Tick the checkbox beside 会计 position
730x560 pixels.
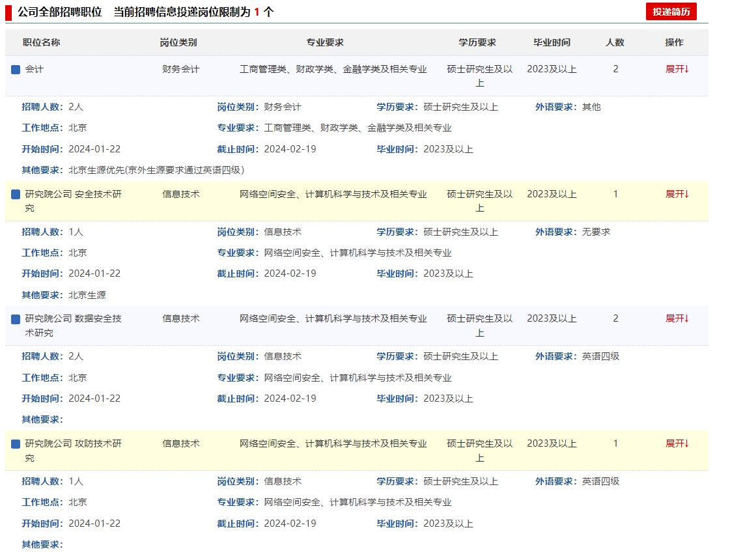click(x=16, y=69)
